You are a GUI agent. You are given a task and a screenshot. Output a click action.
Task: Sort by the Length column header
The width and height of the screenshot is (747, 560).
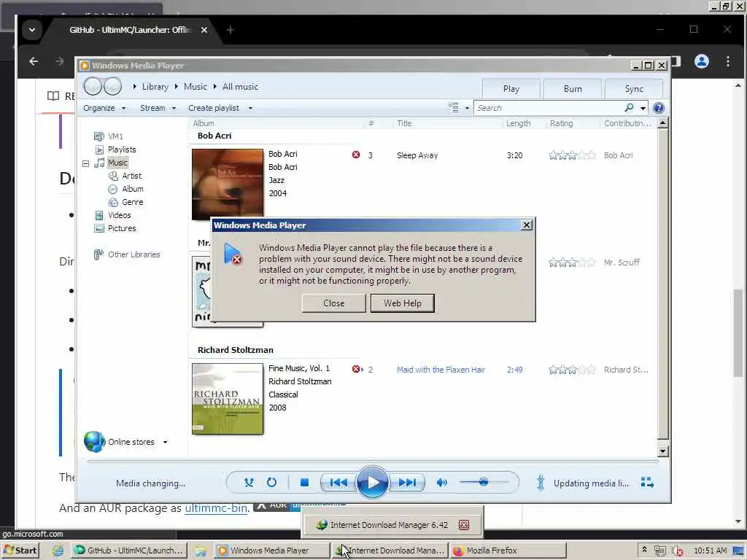click(x=519, y=123)
